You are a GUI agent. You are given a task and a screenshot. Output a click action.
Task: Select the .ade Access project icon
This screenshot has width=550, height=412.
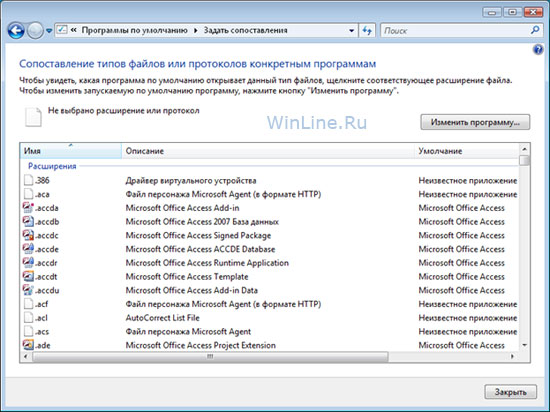pyautogui.click(x=28, y=345)
